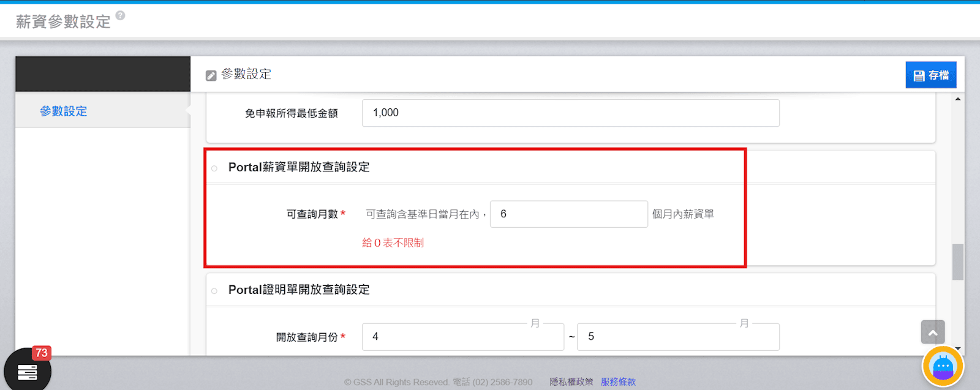
Task: Click the pencil edit icon beside 參數設定 header
Action: 211,75
